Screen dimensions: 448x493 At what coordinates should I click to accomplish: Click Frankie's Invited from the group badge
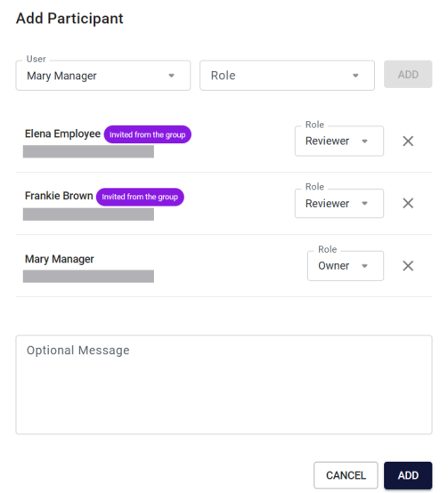[x=140, y=197]
